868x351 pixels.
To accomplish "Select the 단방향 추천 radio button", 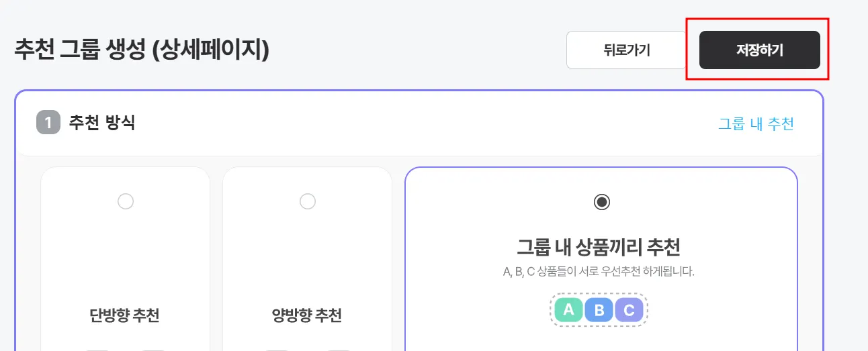I will [x=125, y=201].
